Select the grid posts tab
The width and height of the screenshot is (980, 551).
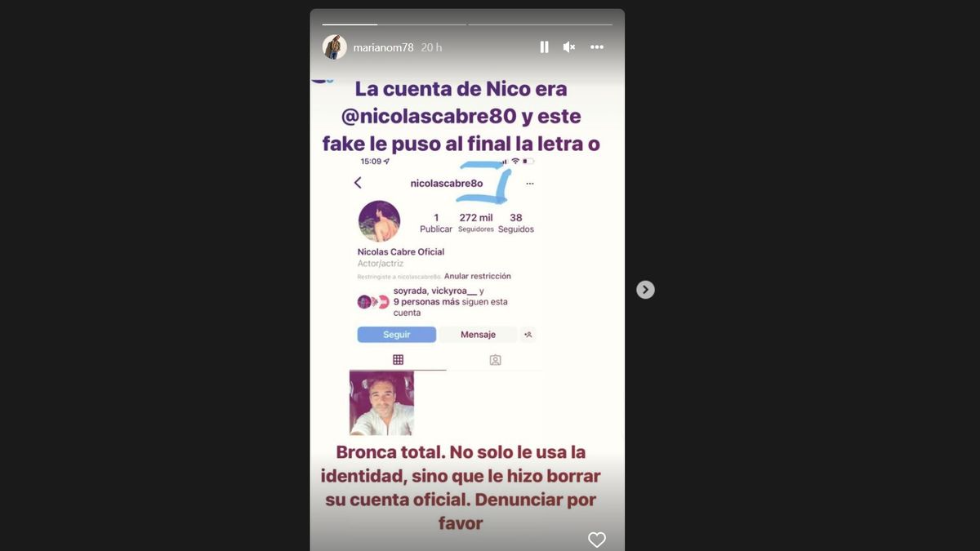point(398,359)
